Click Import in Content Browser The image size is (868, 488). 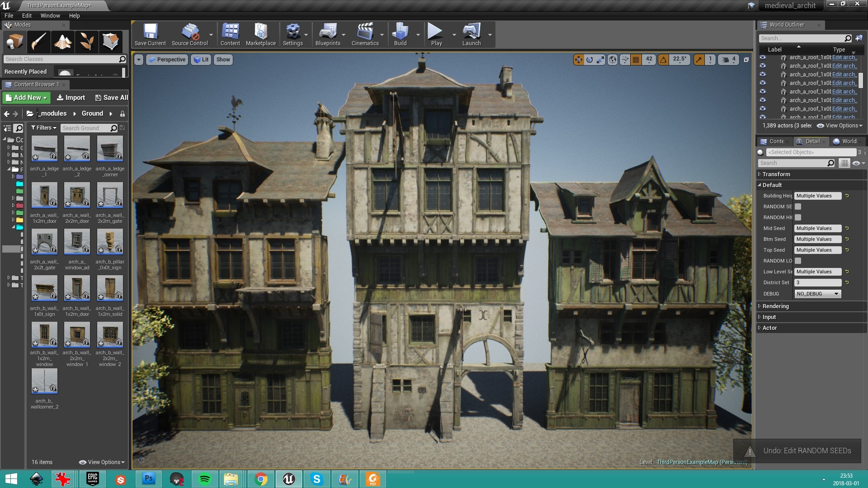[x=71, y=98]
